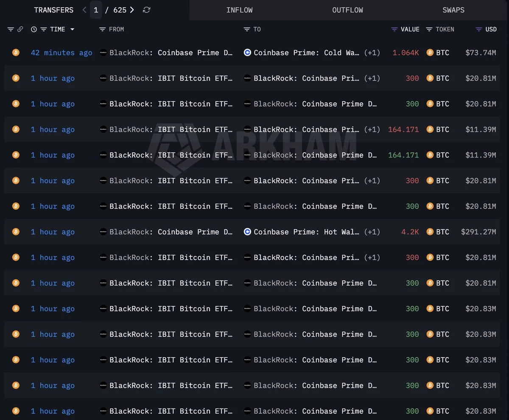The image size is (509, 420).
Task: Open Coinbase Prime: Hot Wallet recipient link
Action: pos(306,232)
